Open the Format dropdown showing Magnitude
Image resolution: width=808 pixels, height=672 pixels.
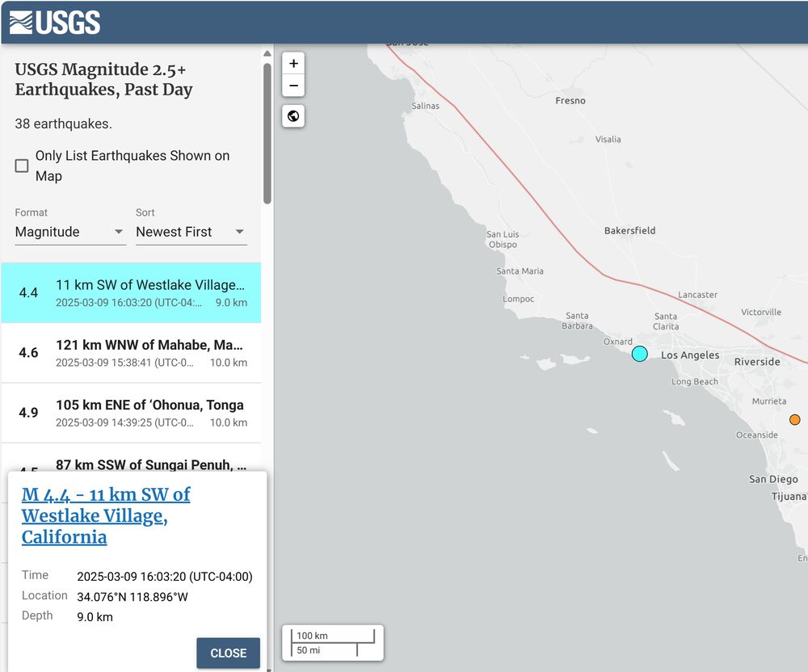(x=69, y=232)
